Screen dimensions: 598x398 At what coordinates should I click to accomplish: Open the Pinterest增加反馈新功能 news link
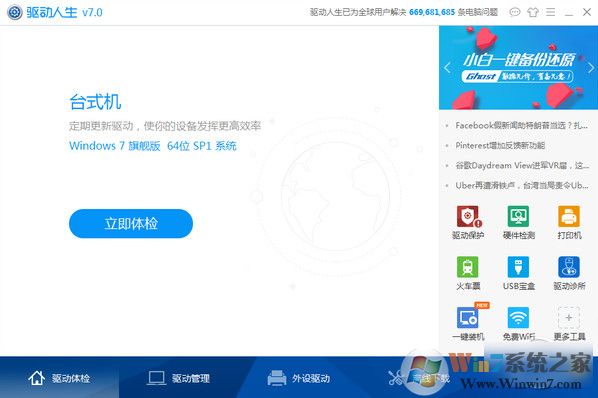pyautogui.click(x=500, y=145)
